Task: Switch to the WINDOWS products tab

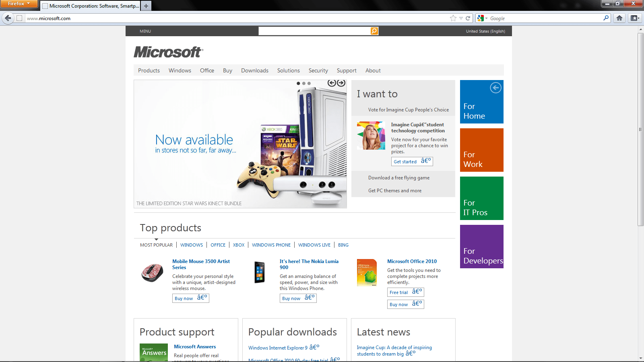Action: coord(192,245)
